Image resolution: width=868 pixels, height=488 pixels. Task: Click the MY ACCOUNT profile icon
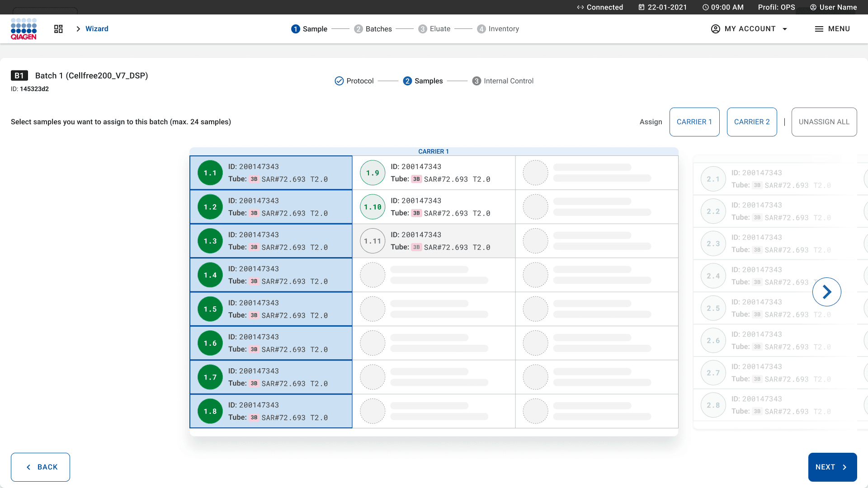(x=715, y=29)
